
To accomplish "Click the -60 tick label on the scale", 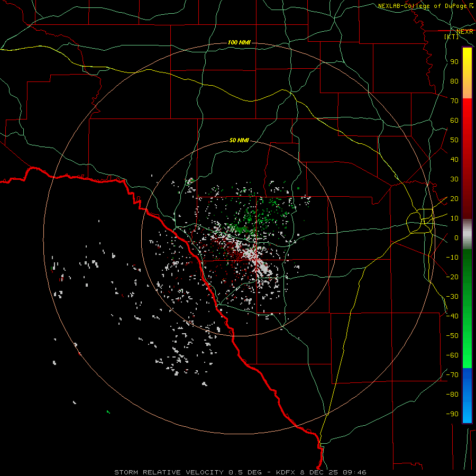I will point(452,355).
